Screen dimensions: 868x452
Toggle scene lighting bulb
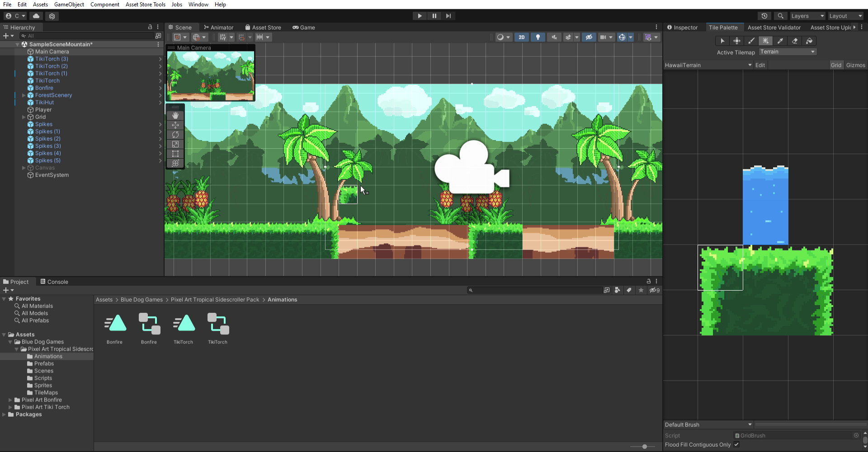538,37
